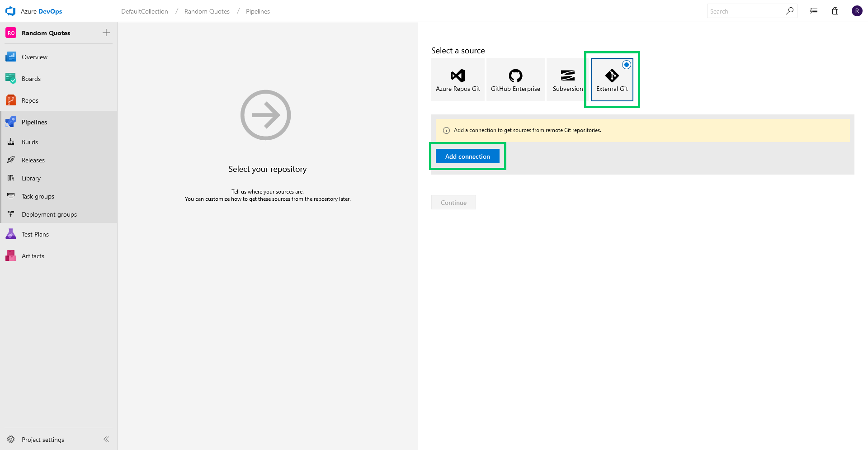Open the user profile avatar R
Viewport: 868px width, 450px height.
(x=857, y=11)
